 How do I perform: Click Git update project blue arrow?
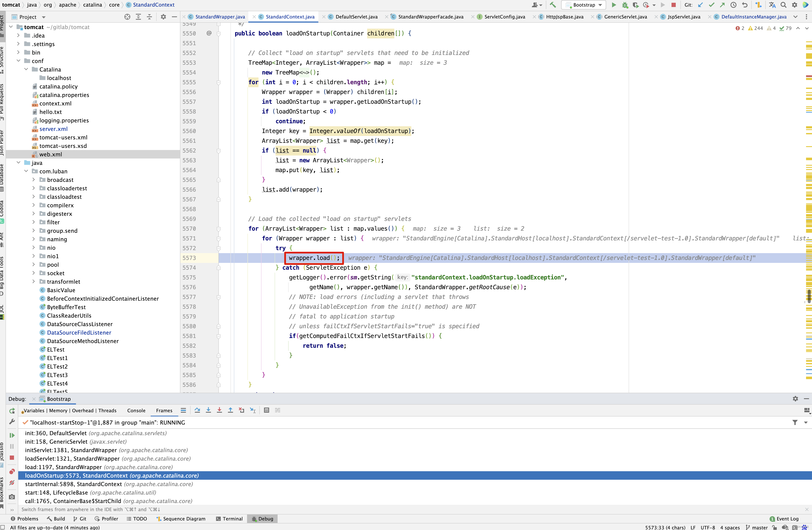[700, 5]
